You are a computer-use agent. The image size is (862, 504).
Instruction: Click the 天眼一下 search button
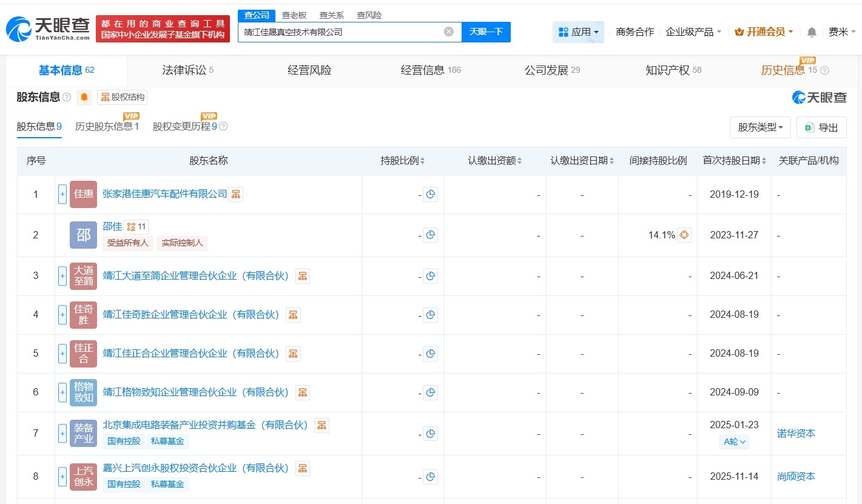(x=485, y=31)
